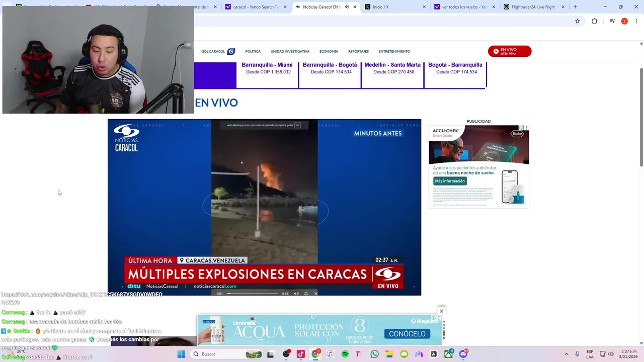Open Medellín - Santa Marta flight offer
This screenshot has height=362, width=644.
click(392, 69)
